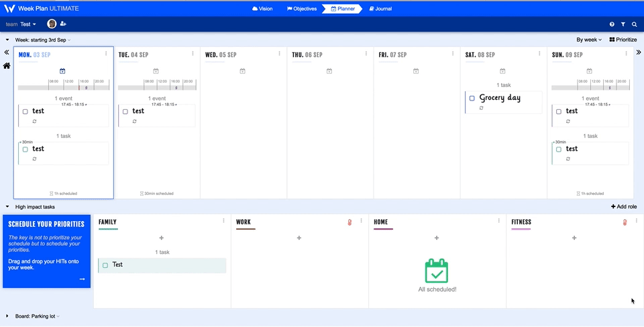Click the Work role thermometer alert icon
Screen dimensions: 644x327
(350, 222)
